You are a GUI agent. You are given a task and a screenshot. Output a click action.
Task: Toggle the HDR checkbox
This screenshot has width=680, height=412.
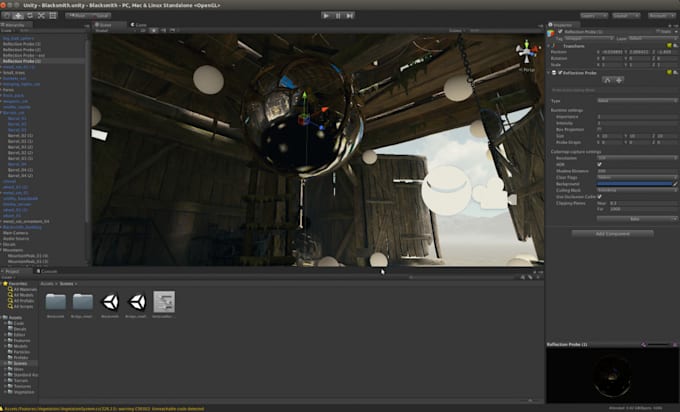point(600,164)
